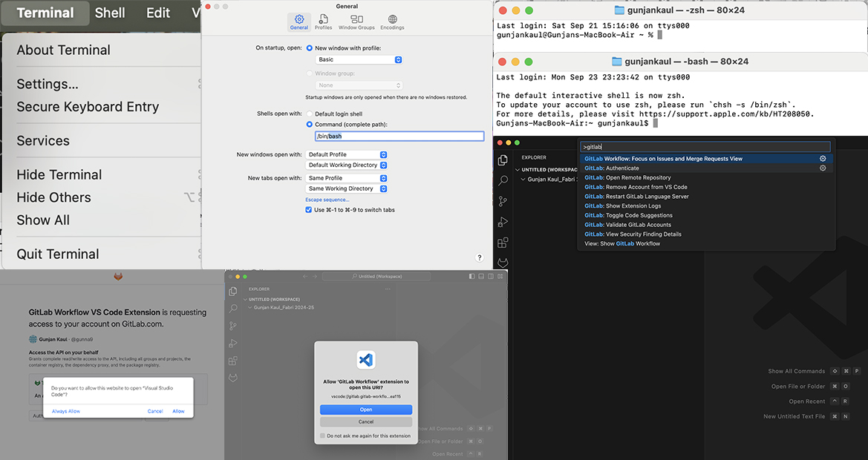
Task: Open Search icon in the dark VS Code window
Action: pos(503,181)
